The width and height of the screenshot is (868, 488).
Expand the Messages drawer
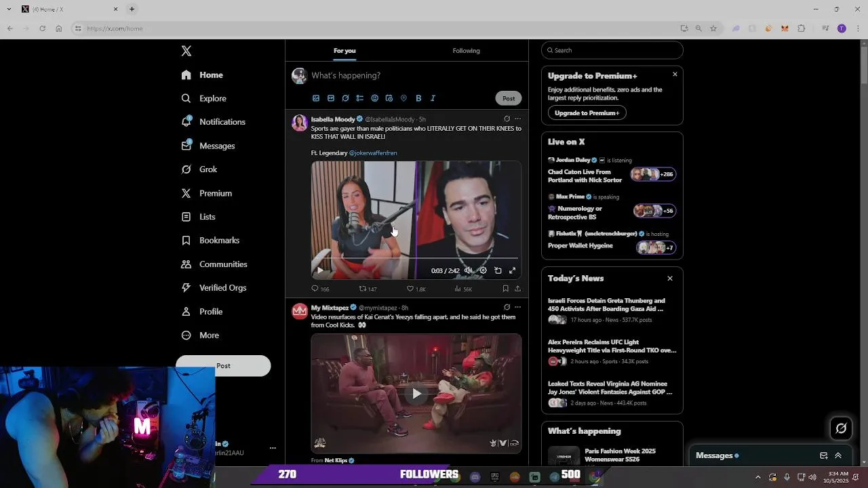(x=838, y=455)
